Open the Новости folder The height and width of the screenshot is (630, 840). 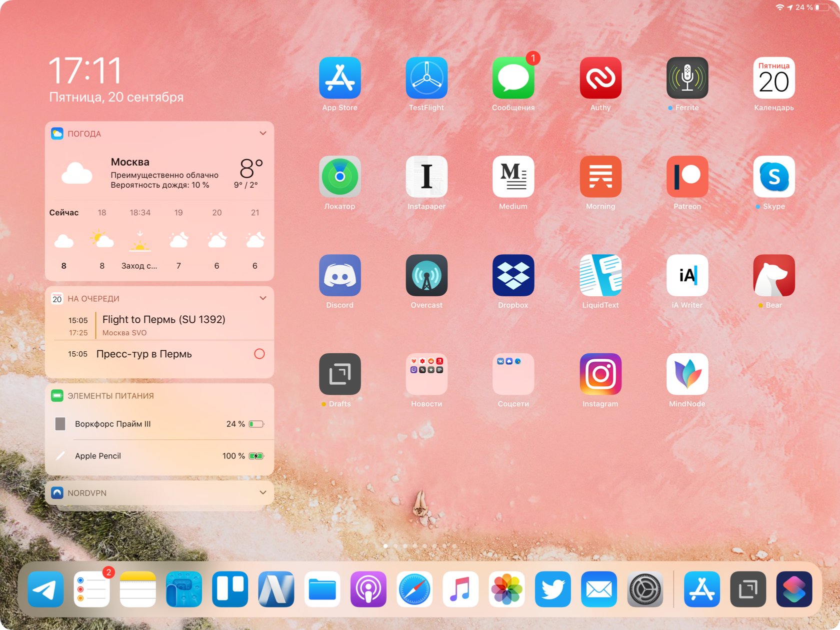coord(426,374)
